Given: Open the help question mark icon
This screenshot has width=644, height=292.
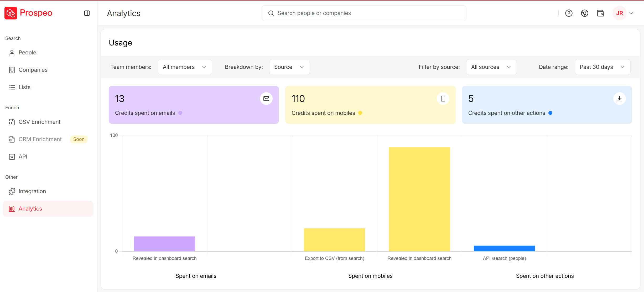Looking at the screenshot, I should click(x=569, y=13).
